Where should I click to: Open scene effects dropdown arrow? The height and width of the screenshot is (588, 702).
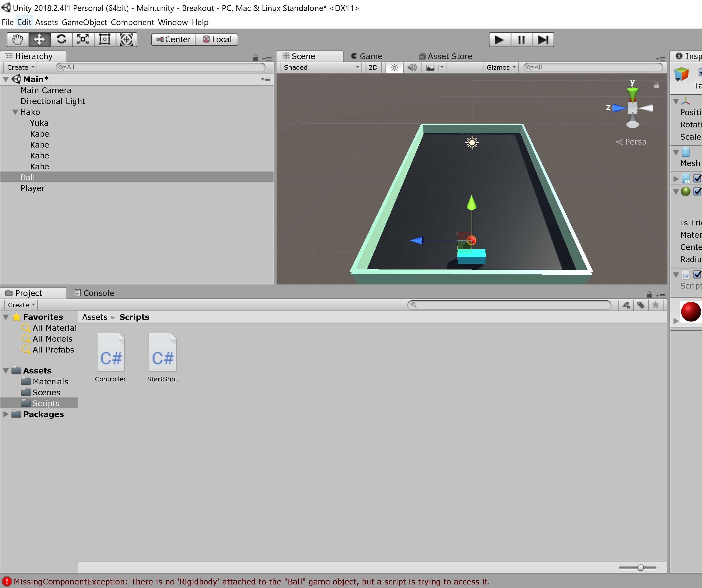[x=442, y=68]
